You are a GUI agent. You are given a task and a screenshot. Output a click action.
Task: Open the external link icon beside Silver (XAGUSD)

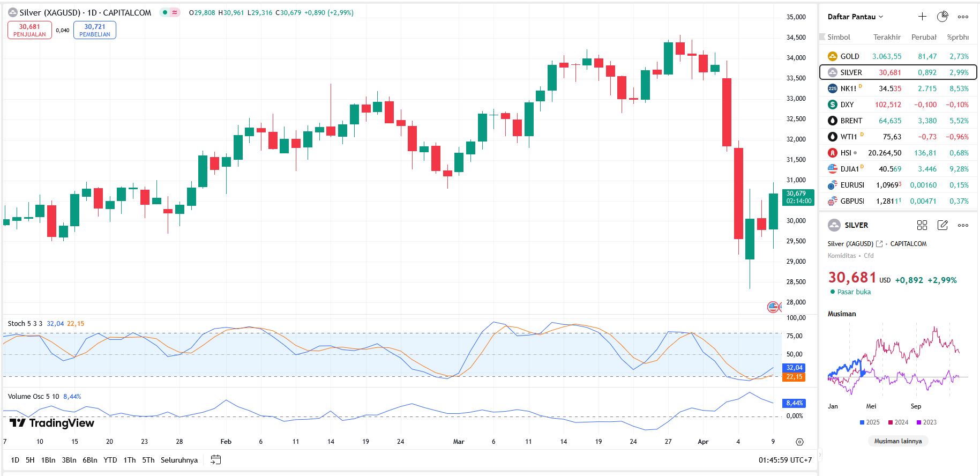pos(879,244)
